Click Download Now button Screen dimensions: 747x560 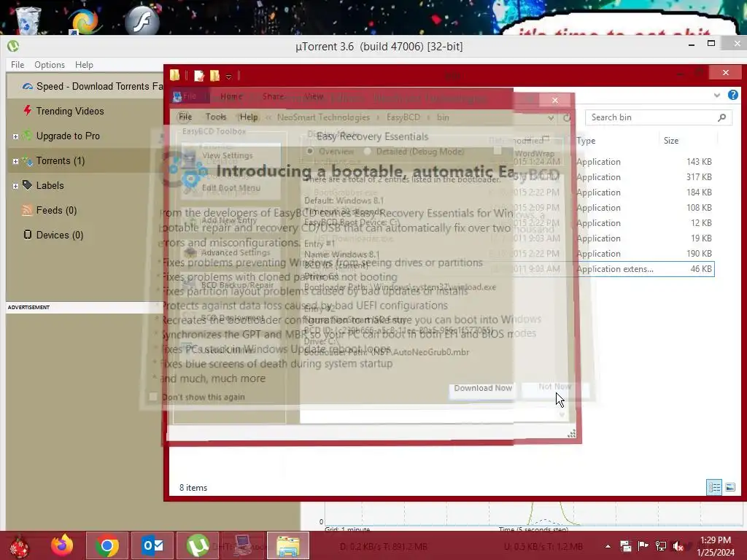click(x=483, y=388)
